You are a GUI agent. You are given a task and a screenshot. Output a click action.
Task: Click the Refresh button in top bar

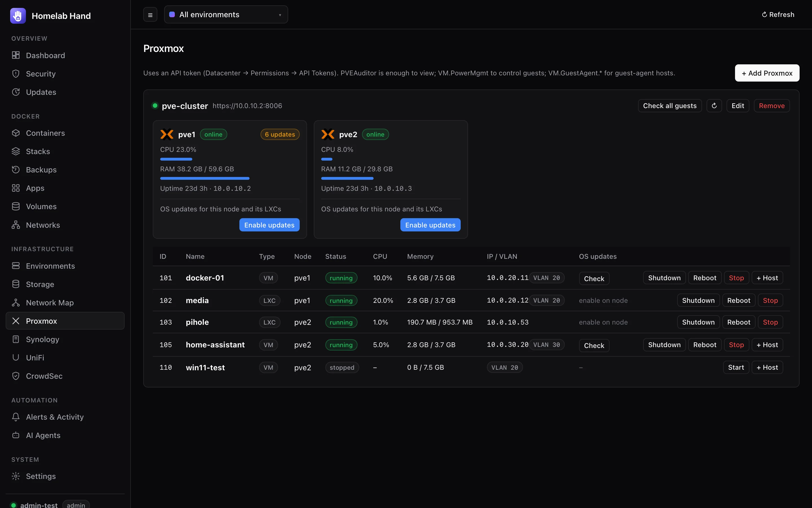pos(778,14)
